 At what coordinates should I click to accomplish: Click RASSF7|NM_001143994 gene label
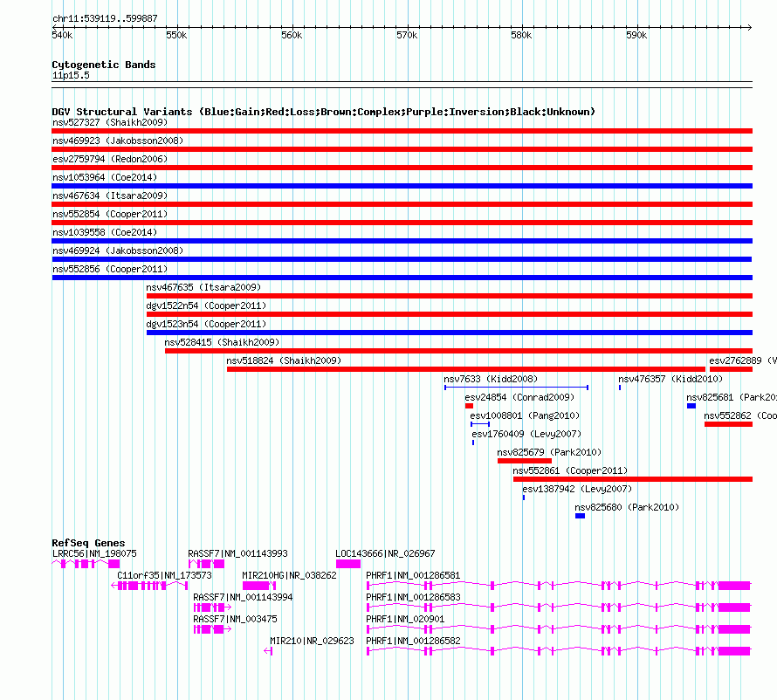tap(243, 597)
